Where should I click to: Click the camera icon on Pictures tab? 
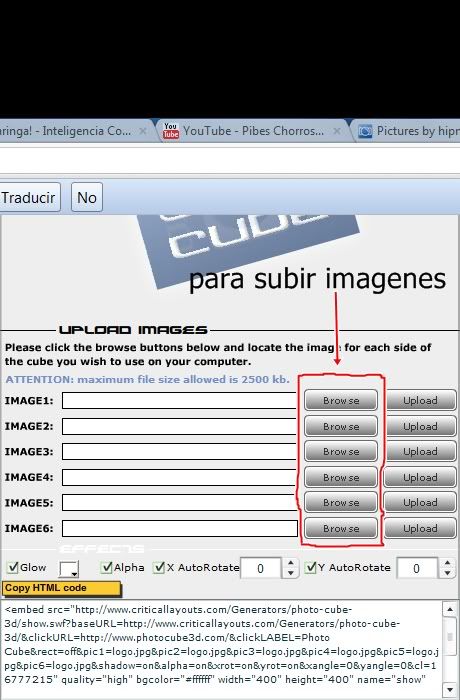coord(365,131)
